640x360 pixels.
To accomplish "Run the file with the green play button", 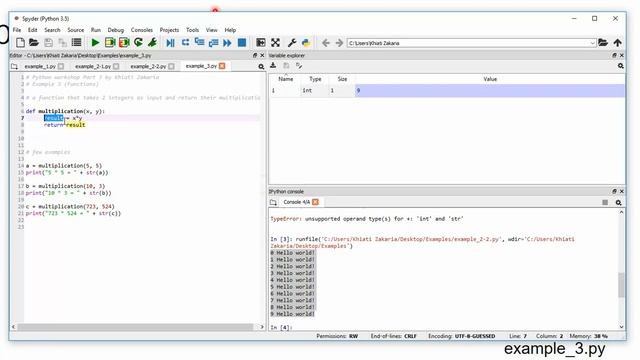I will coord(95,42).
